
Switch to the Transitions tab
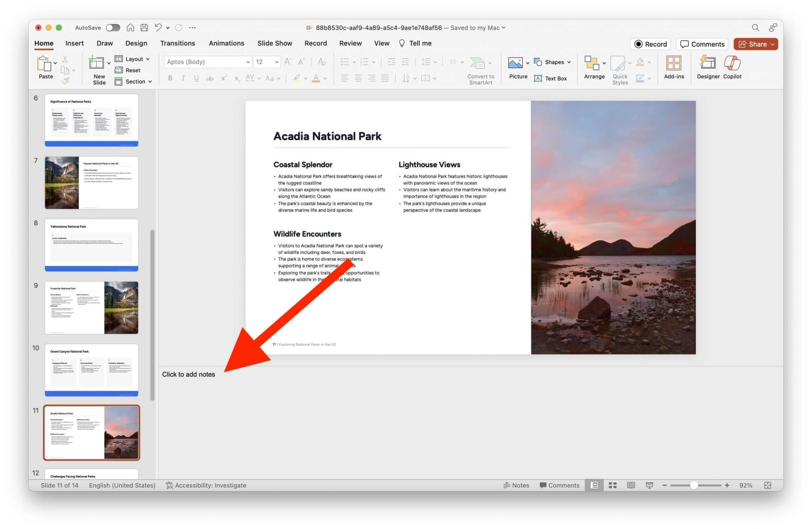[178, 43]
